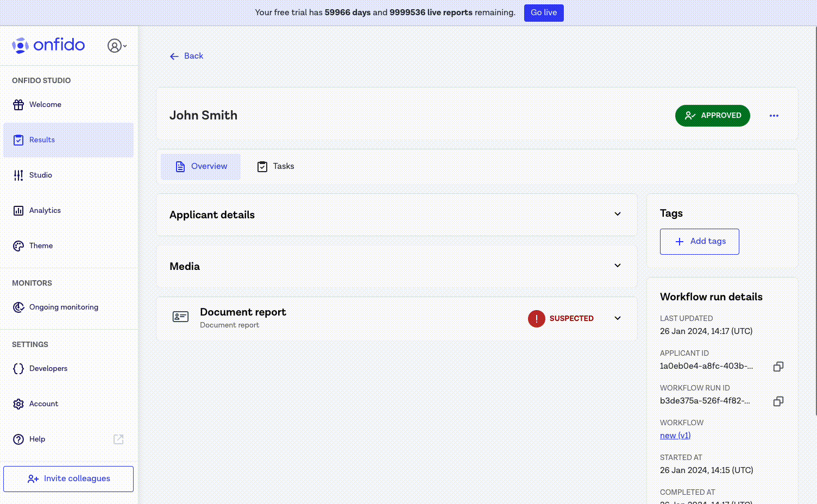Open the user profile menu
Image resolution: width=817 pixels, height=504 pixels.
(x=116, y=46)
